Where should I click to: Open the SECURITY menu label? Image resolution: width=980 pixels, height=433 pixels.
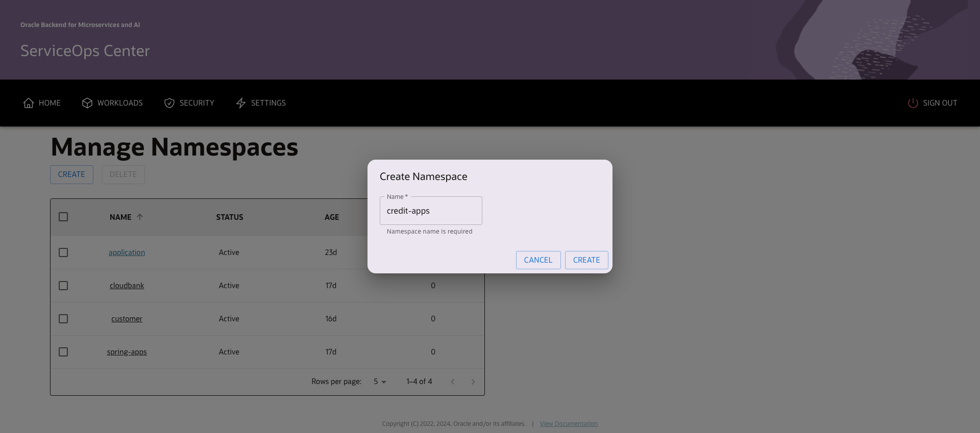(197, 103)
